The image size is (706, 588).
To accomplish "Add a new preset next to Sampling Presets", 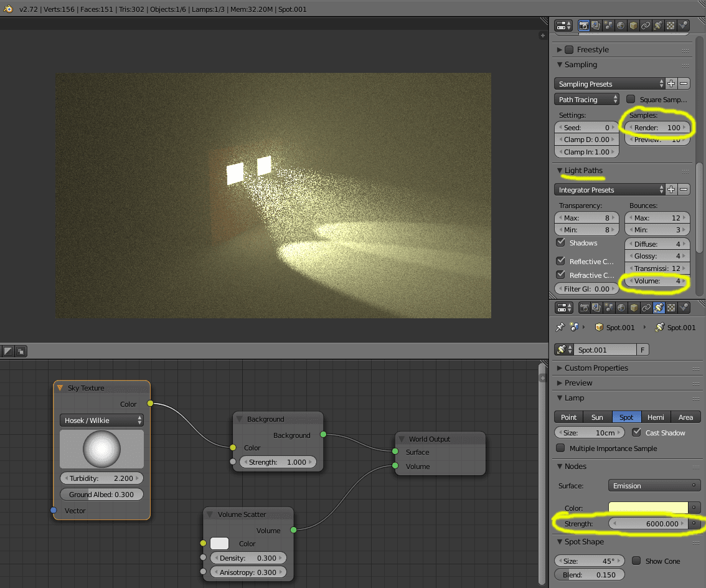I will (671, 83).
